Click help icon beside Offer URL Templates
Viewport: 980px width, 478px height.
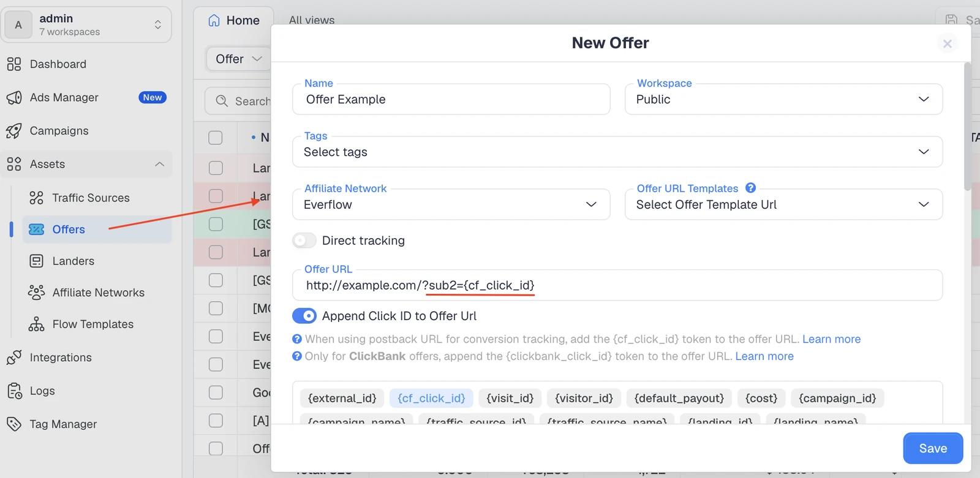pyautogui.click(x=750, y=188)
